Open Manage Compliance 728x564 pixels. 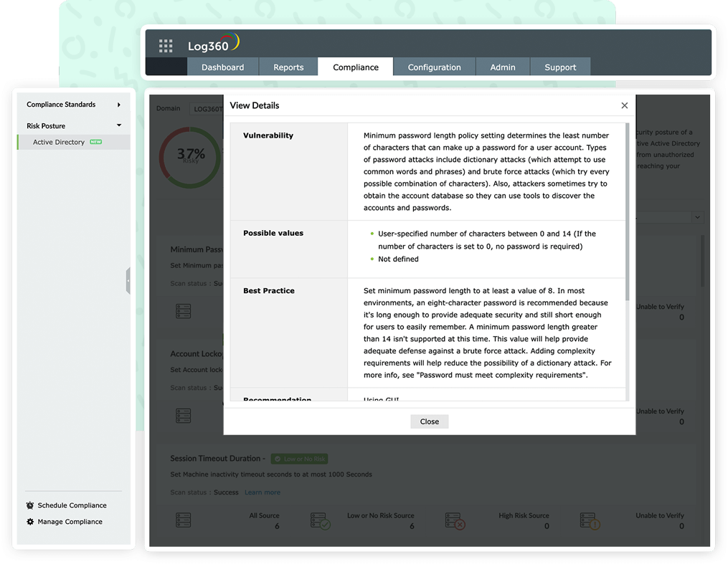70,521
